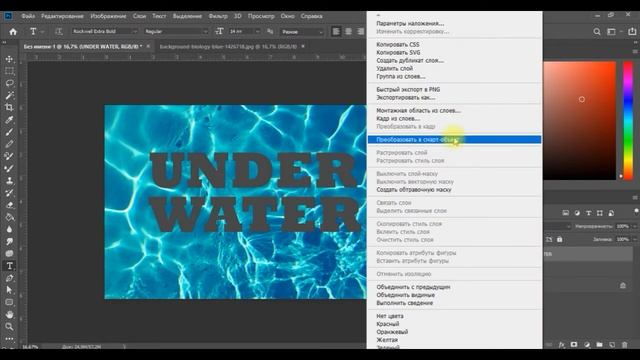The height and width of the screenshot is (360, 640).
Task: Close the UNDER WATER document tab
Action: coord(148,47)
